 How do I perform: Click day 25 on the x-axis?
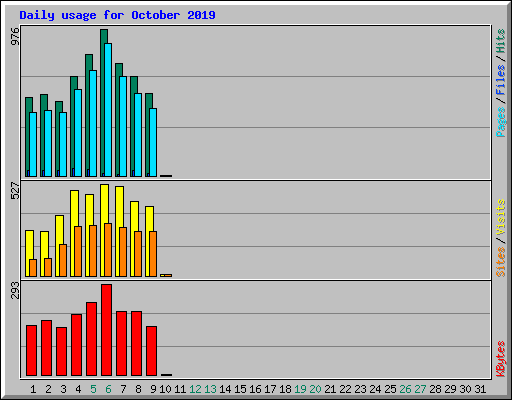[x=390, y=389]
